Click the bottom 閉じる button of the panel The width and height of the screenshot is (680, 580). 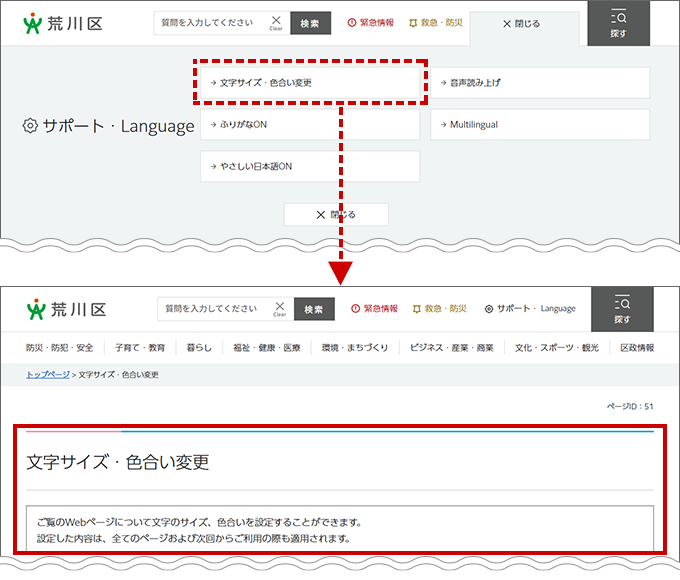click(x=336, y=214)
